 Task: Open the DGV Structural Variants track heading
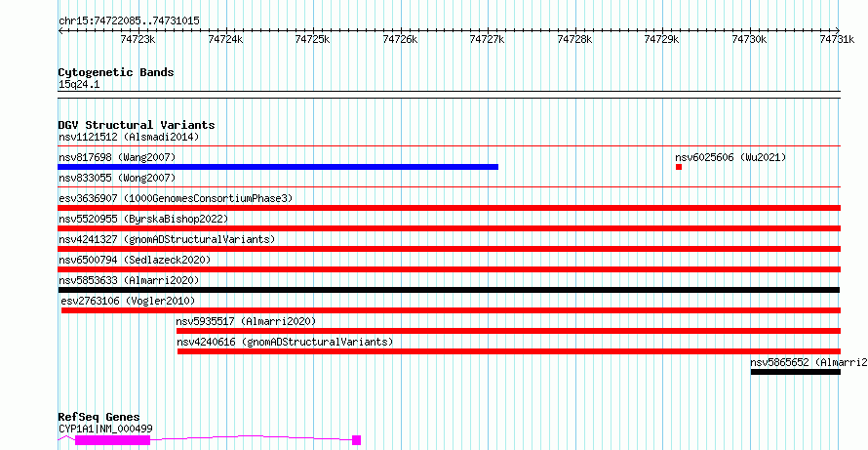[x=137, y=125]
